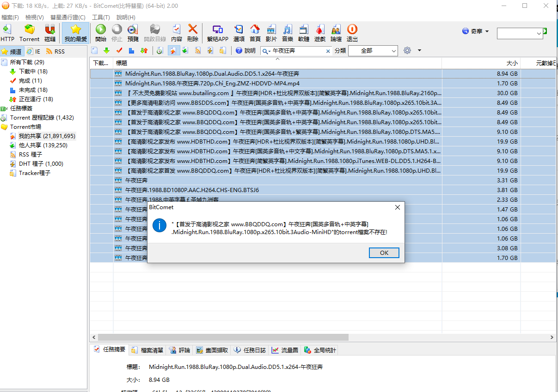Image resolution: width=558 pixels, height=392 pixels.
Task: Switch to the IE sidebar tab
Action: pyautogui.click(x=33, y=51)
